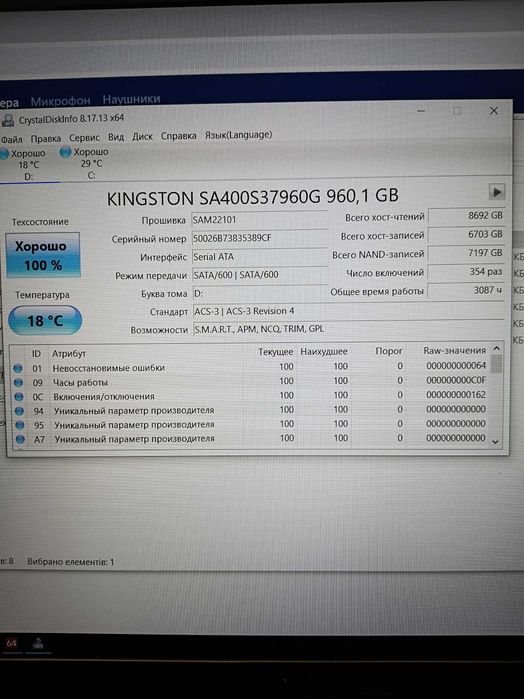
Task: Click the Режим передачи field SATA/600
Action: [260, 275]
